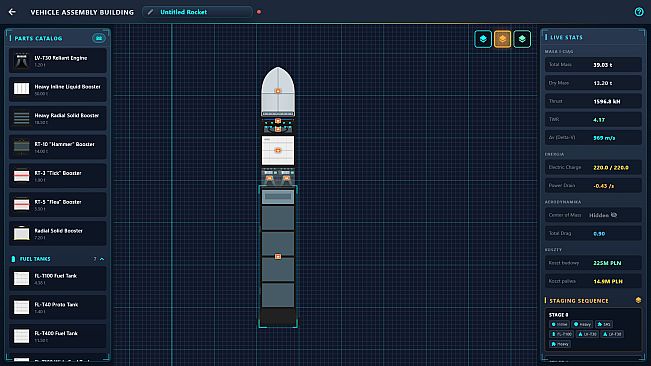
Task: Click the Delta-V value 969 m/s
Action: 604,138
